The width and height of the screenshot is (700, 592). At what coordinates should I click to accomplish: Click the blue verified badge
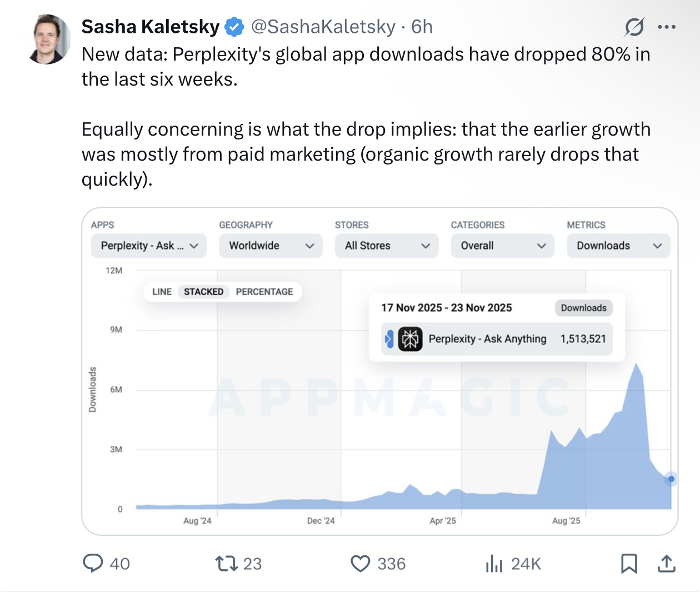pos(234,27)
